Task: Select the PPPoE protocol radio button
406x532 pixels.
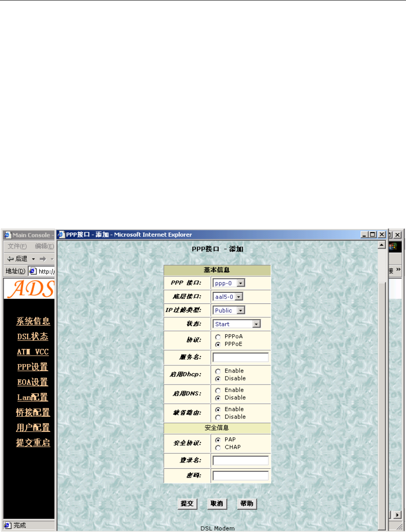Action: click(218, 344)
